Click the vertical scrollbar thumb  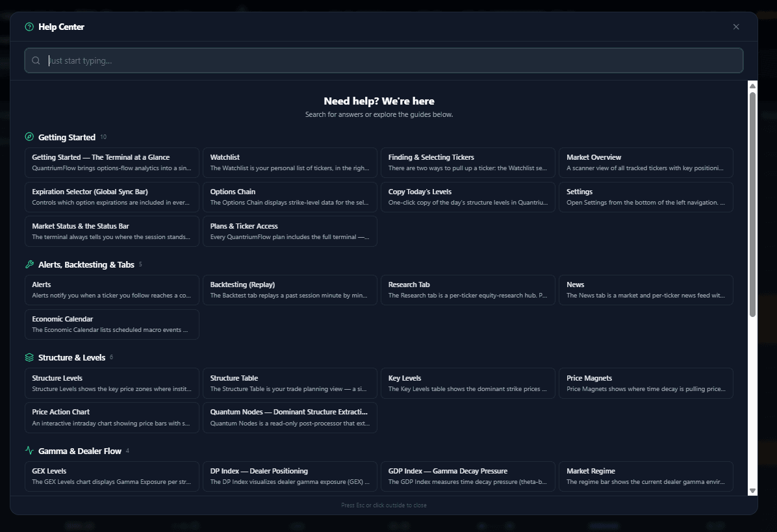(752, 204)
